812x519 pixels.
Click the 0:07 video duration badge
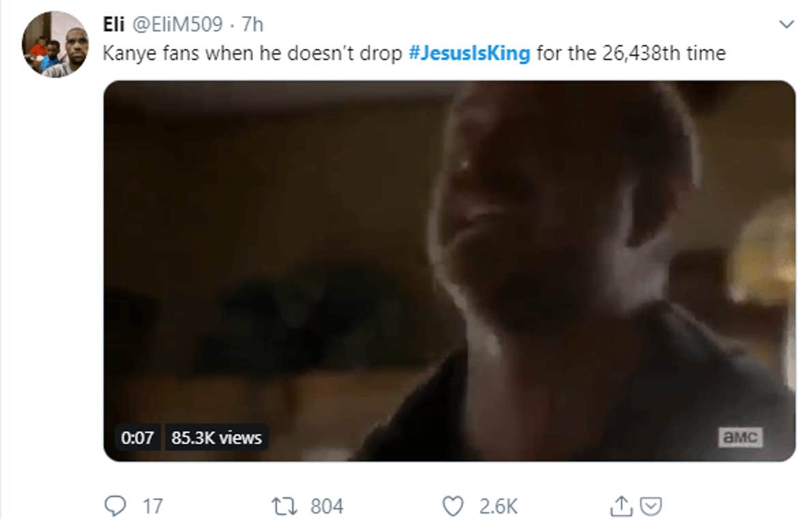tap(136, 438)
